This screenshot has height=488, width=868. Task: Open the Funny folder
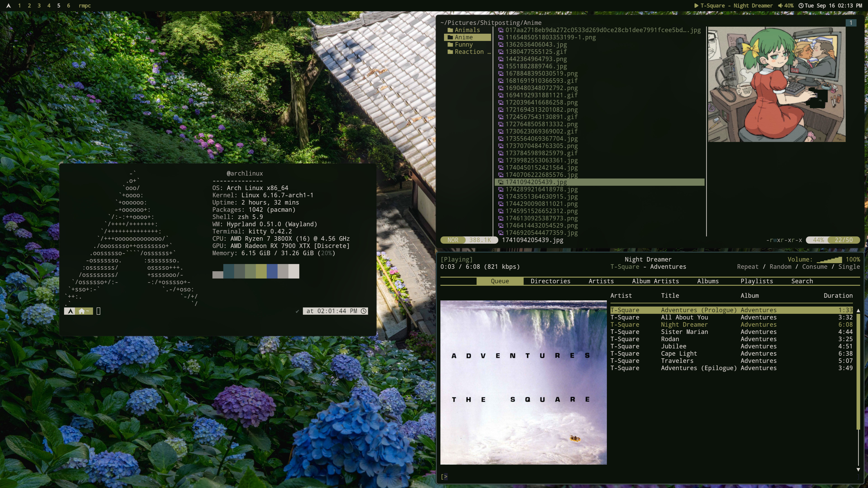click(467, 45)
